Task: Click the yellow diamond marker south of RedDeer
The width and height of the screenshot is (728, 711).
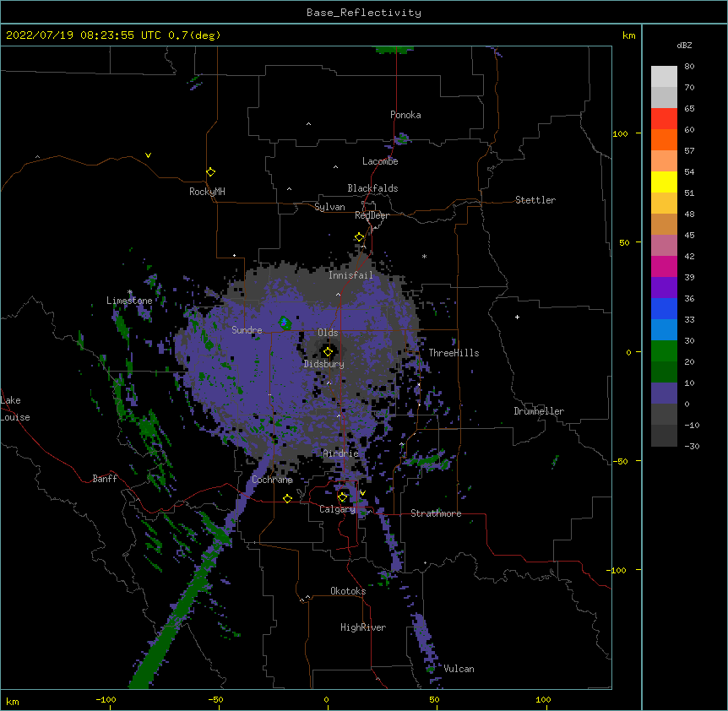Action: 359,237
